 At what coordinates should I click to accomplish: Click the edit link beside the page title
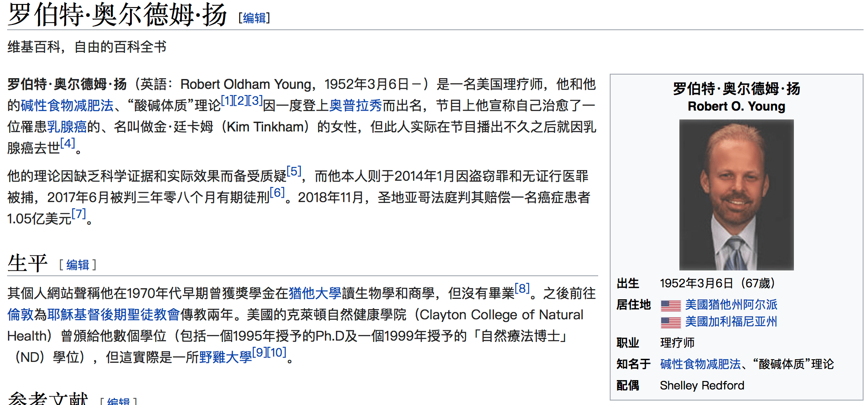(x=254, y=18)
